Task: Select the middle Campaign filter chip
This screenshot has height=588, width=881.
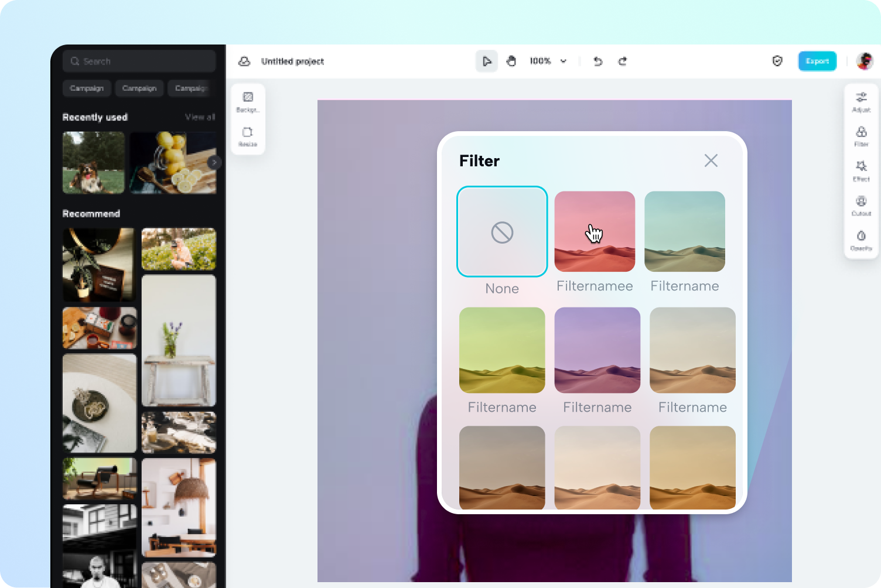Action: pyautogui.click(x=139, y=88)
